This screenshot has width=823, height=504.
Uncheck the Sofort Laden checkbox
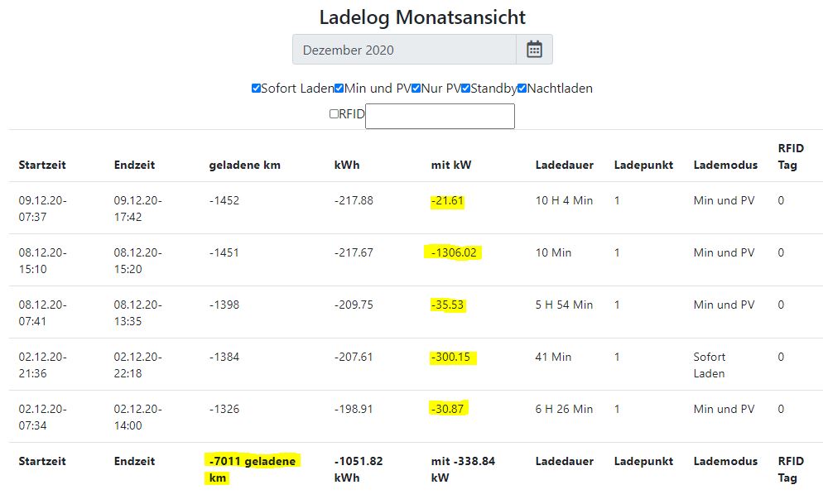[x=256, y=89]
